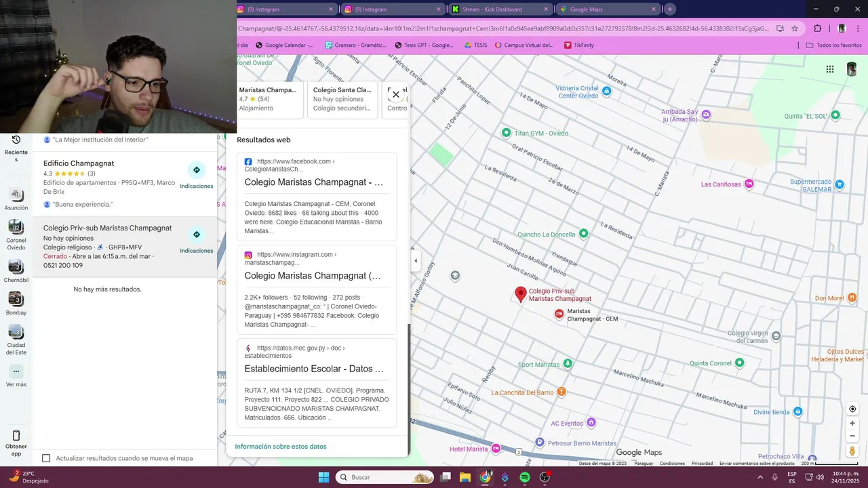868x488 pixels.
Task: Open a new browser tab
Action: [670, 9]
